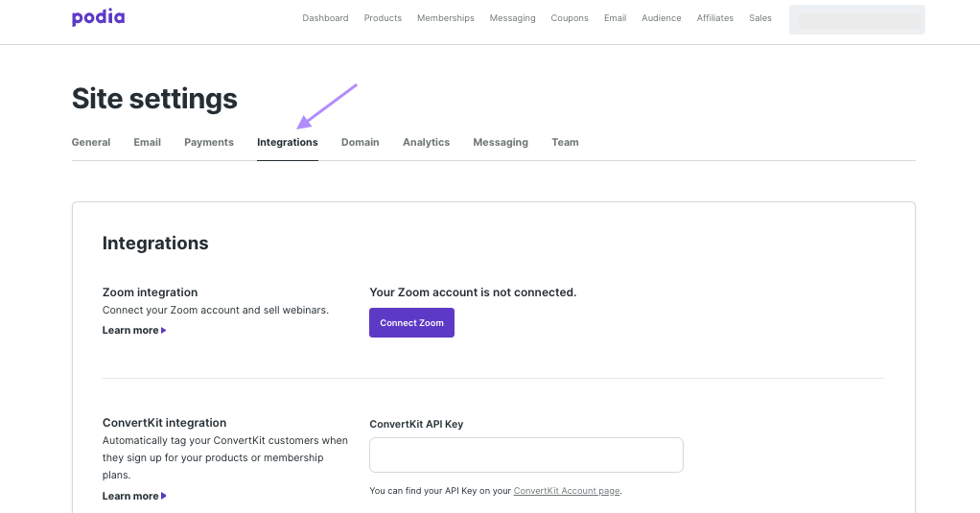This screenshot has width=980, height=513.
Task: Open Email in the top navigation bar
Action: [615, 18]
